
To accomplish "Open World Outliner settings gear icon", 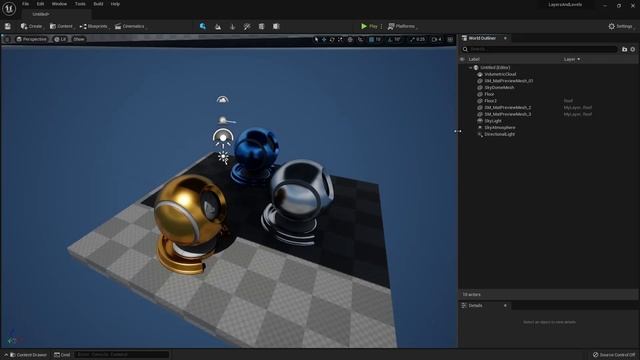I will (633, 49).
